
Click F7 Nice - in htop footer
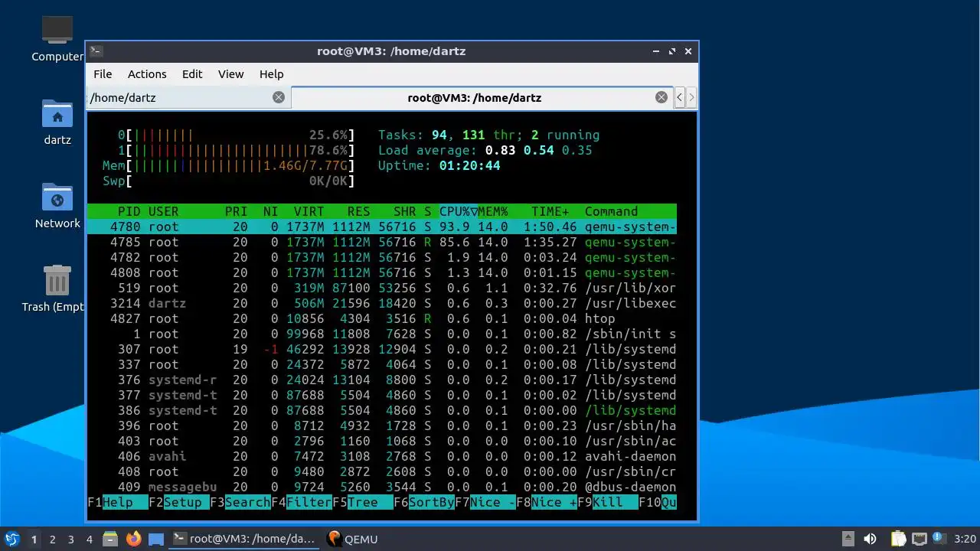pyautogui.click(x=485, y=503)
